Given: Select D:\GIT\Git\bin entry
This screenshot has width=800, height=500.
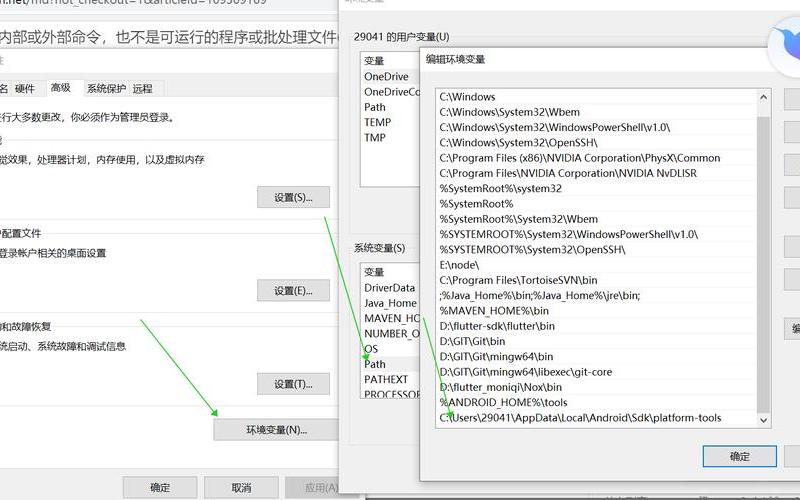Looking at the screenshot, I should (597, 341).
